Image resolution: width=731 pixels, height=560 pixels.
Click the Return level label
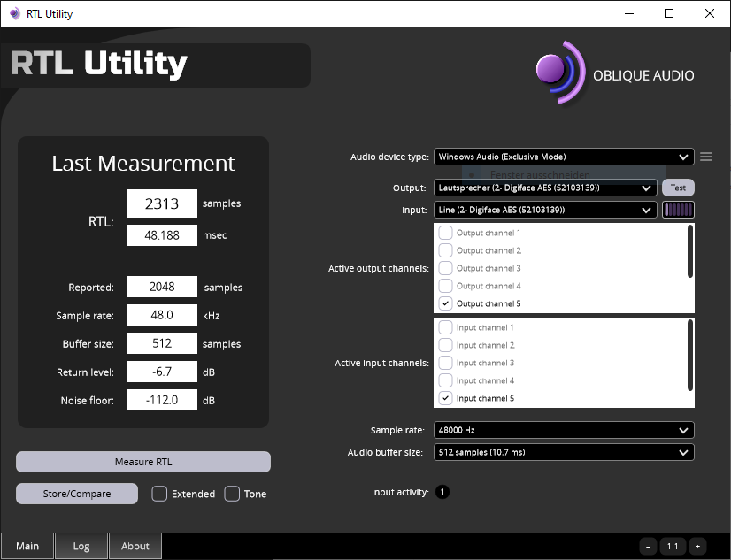coord(85,372)
